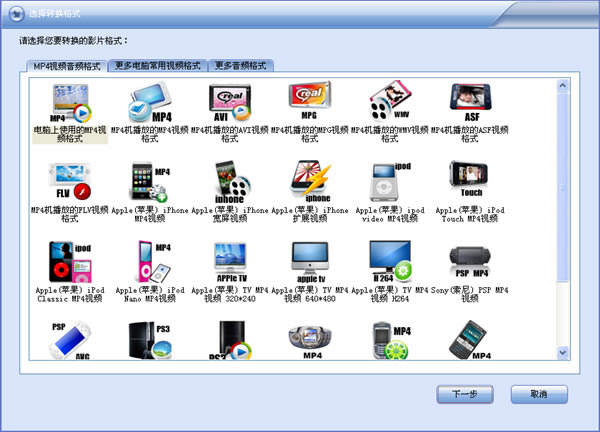Click the scrollbar down arrow
The height and width of the screenshot is (432, 600).
pos(563,353)
